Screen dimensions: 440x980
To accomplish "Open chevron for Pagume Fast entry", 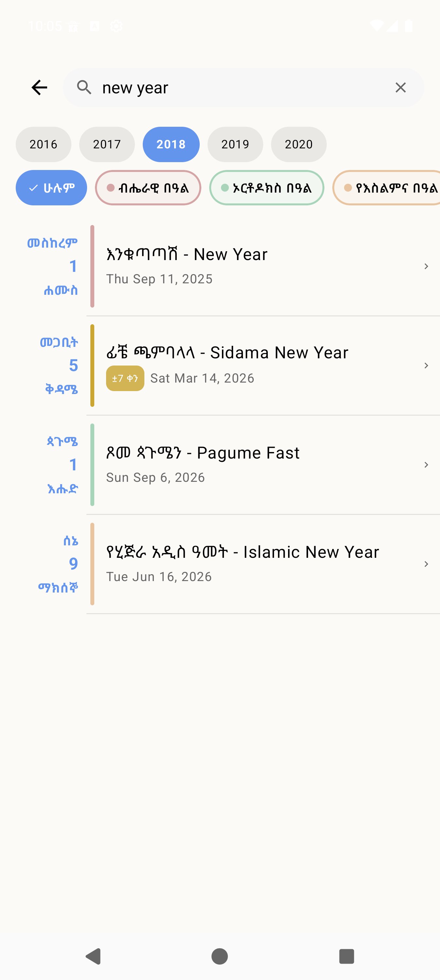I will pos(426,465).
